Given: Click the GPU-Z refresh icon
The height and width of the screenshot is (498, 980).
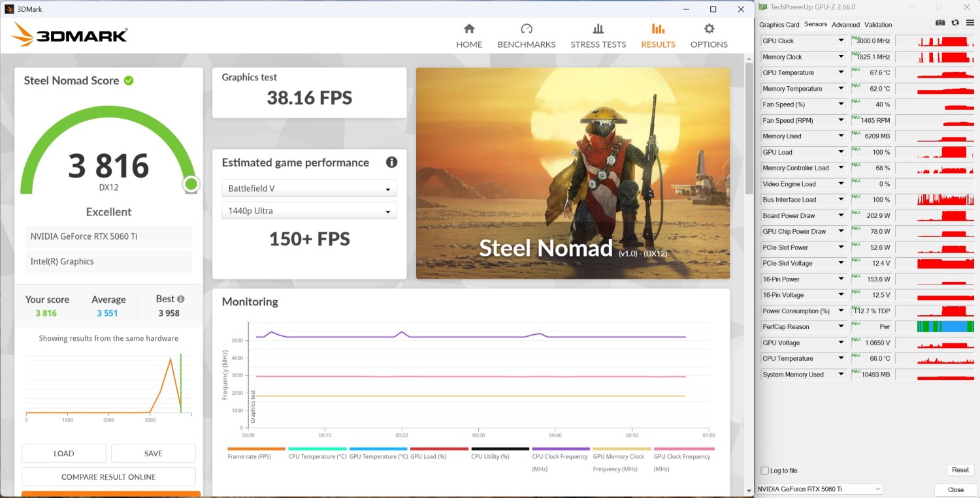Looking at the screenshot, I should (955, 23).
